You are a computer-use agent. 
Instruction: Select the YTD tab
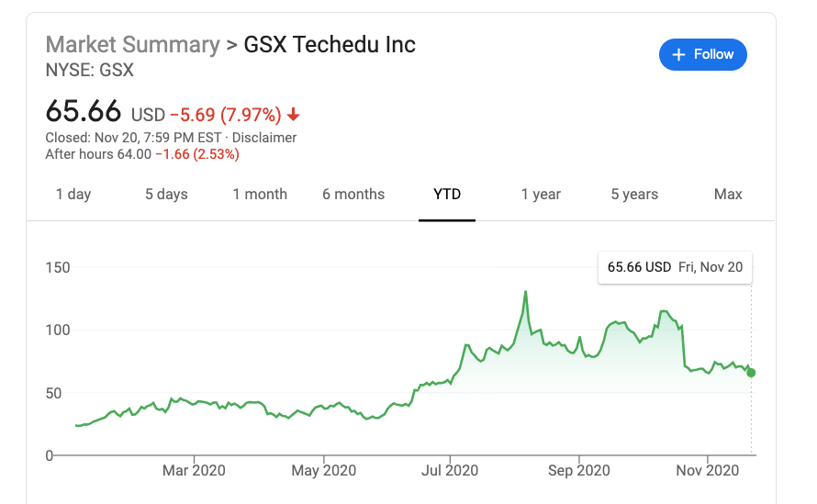pos(447,195)
